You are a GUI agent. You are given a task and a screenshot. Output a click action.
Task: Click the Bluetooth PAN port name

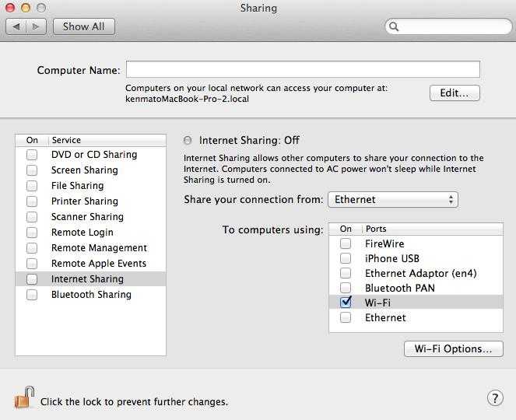tap(400, 288)
